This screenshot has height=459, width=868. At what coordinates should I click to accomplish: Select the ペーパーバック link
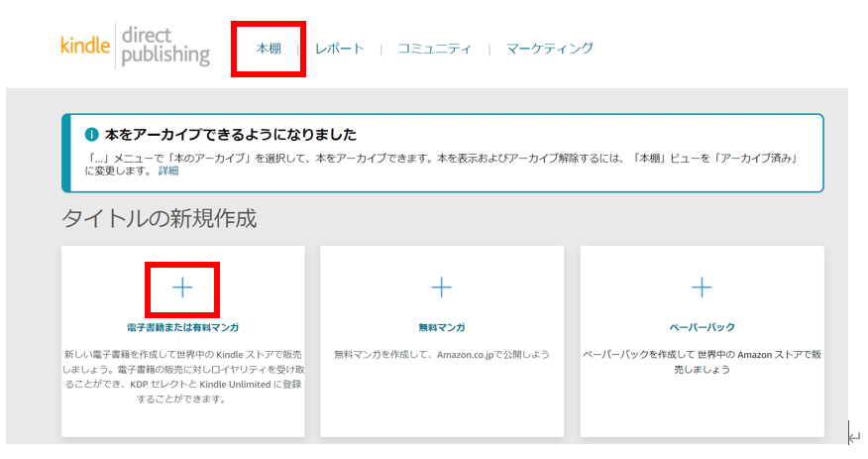702,327
